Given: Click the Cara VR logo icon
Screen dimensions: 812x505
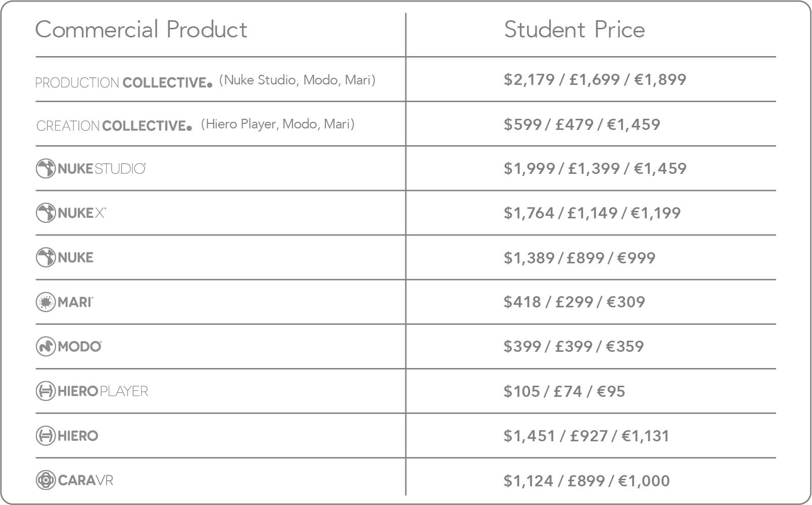Looking at the screenshot, I should 45,480.
